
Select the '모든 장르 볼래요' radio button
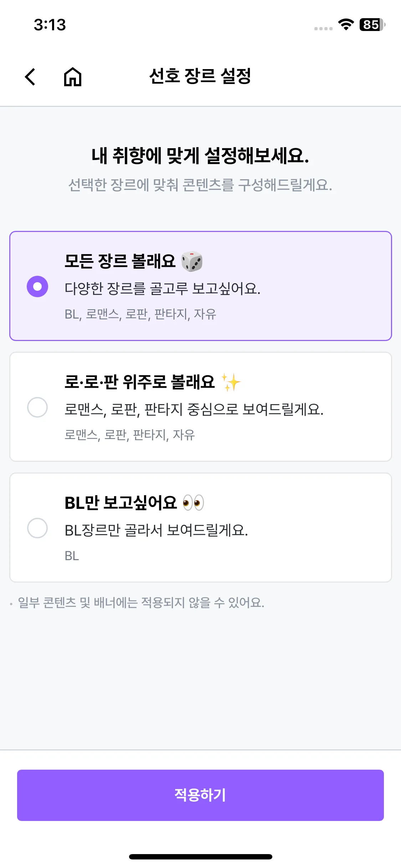click(x=37, y=286)
